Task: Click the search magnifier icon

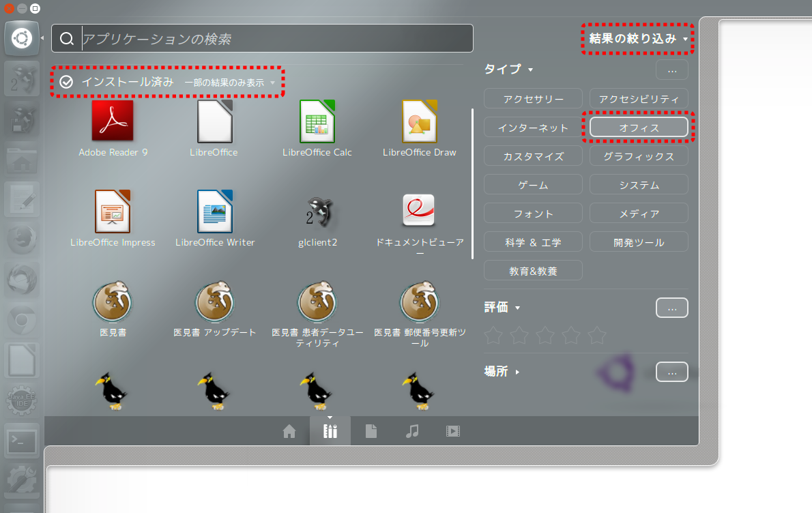Action: (67, 38)
